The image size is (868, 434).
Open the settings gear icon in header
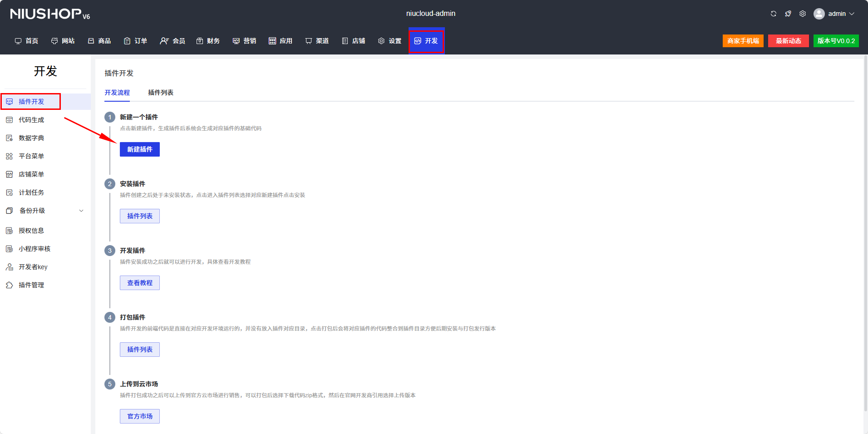(803, 14)
